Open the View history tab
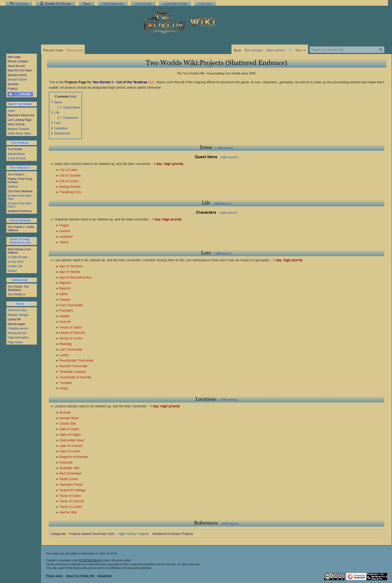This screenshot has height=583, width=392. click(x=276, y=50)
